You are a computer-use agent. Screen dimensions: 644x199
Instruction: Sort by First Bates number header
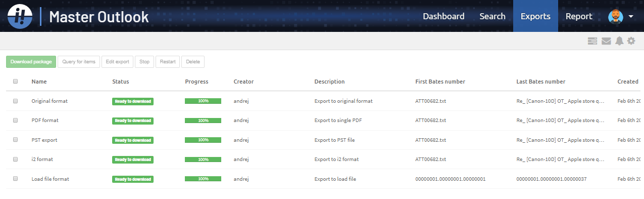(x=440, y=82)
